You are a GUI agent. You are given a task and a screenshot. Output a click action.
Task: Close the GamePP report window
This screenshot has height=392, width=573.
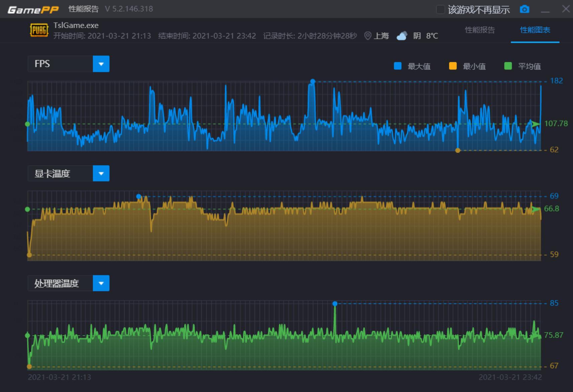[566, 9]
